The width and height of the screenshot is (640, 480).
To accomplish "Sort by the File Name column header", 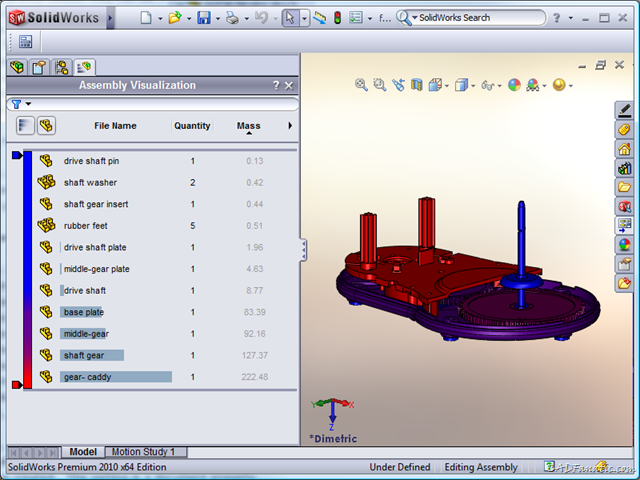I will (115, 126).
